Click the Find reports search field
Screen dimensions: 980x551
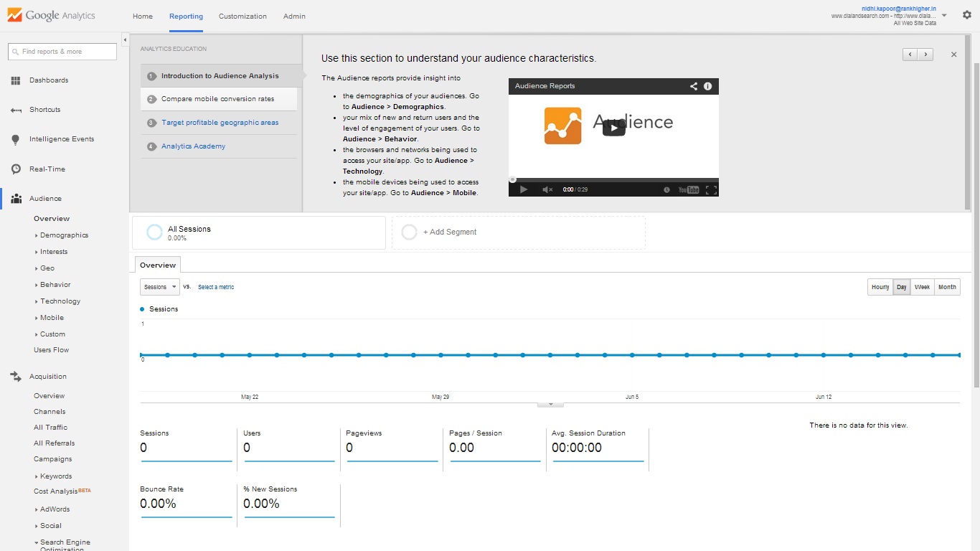[62, 52]
